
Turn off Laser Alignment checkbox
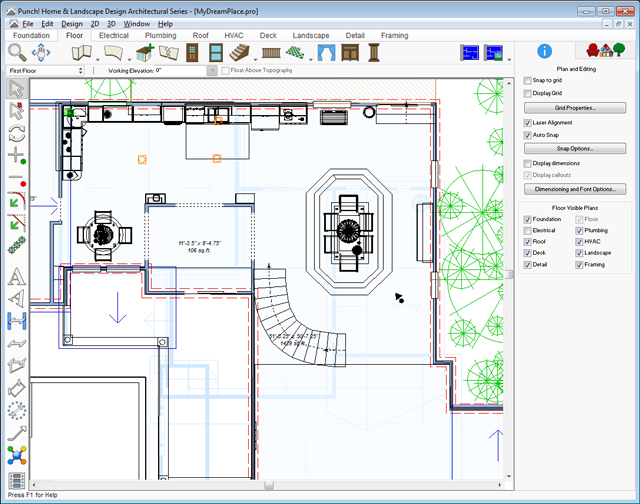click(528, 122)
